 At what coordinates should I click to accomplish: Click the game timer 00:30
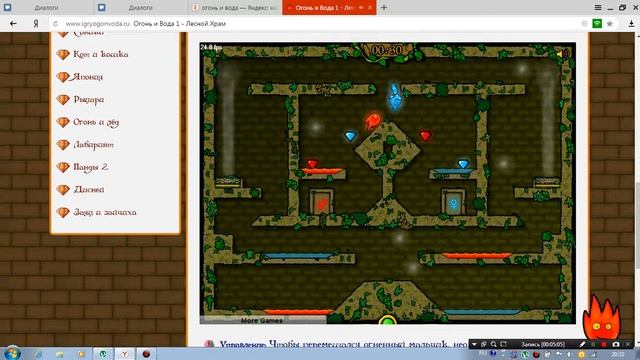pos(387,50)
